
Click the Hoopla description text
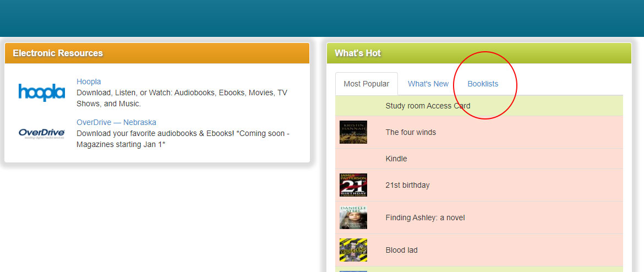click(x=182, y=98)
